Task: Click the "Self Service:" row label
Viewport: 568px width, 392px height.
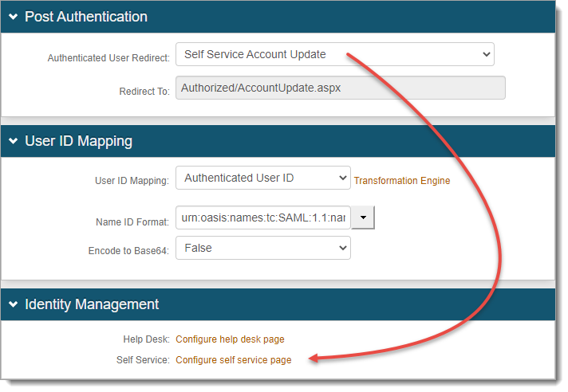Action: (x=143, y=360)
